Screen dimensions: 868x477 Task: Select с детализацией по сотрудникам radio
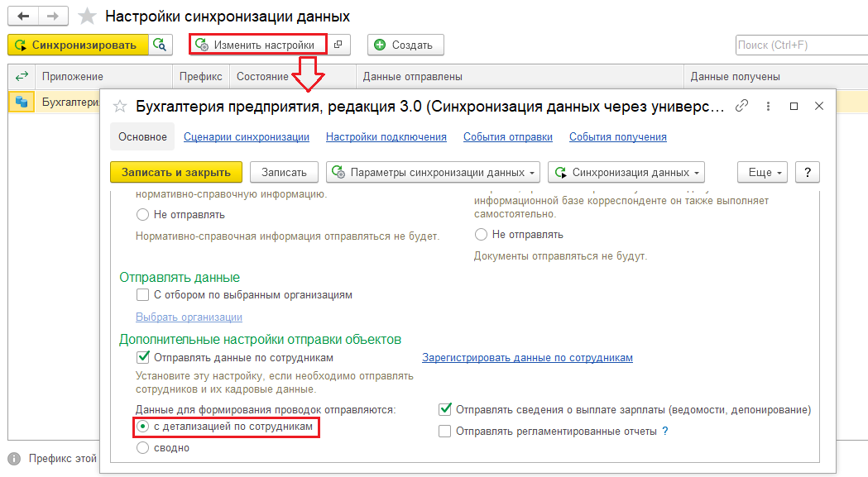point(143,426)
